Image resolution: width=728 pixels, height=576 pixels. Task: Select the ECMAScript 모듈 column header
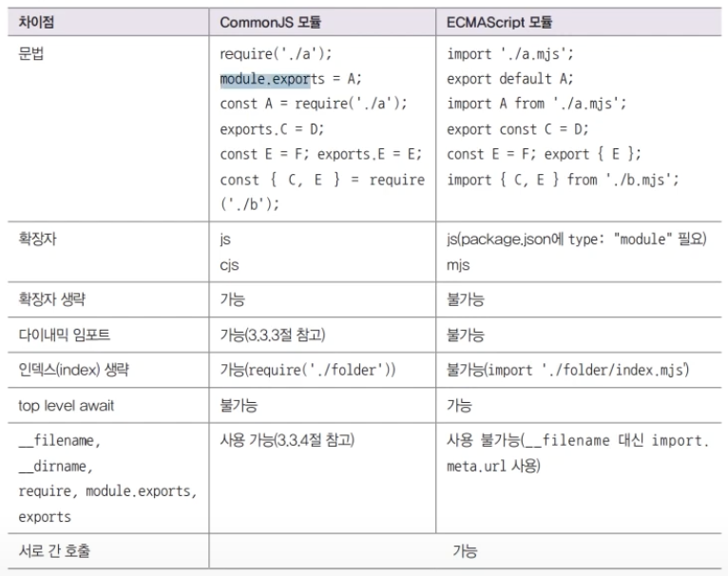pyautogui.click(x=500, y=22)
